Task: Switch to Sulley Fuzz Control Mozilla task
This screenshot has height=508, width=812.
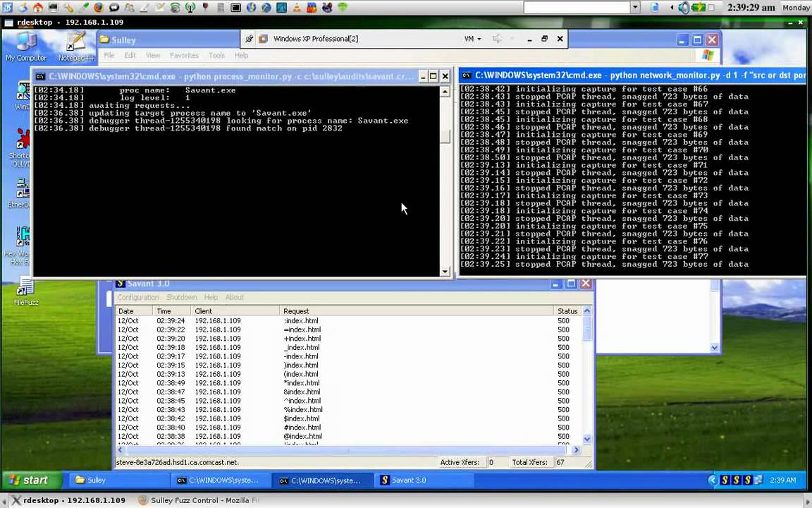Action: pyautogui.click(x=199, y=500)
